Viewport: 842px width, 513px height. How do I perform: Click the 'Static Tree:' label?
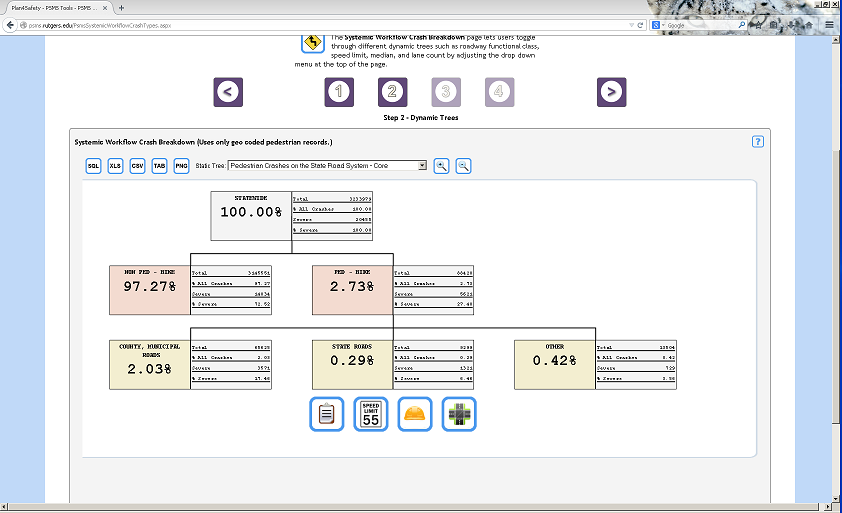point(210,165)
